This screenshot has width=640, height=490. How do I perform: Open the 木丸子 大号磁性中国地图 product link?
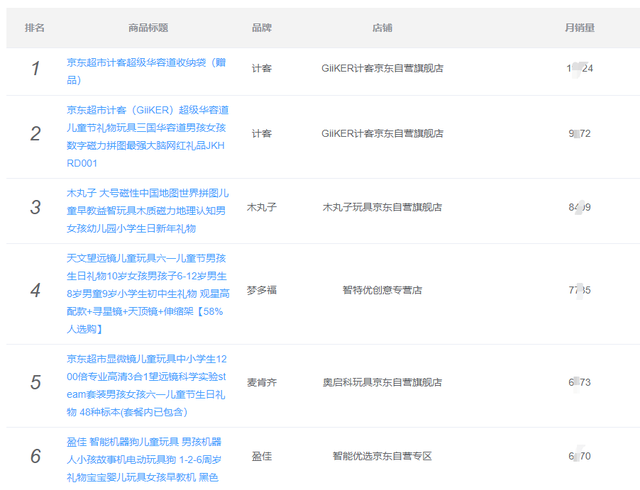[147, 211]
